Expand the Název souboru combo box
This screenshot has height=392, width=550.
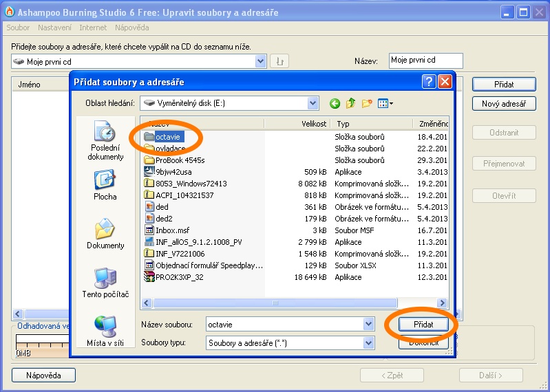pos(368,324)
